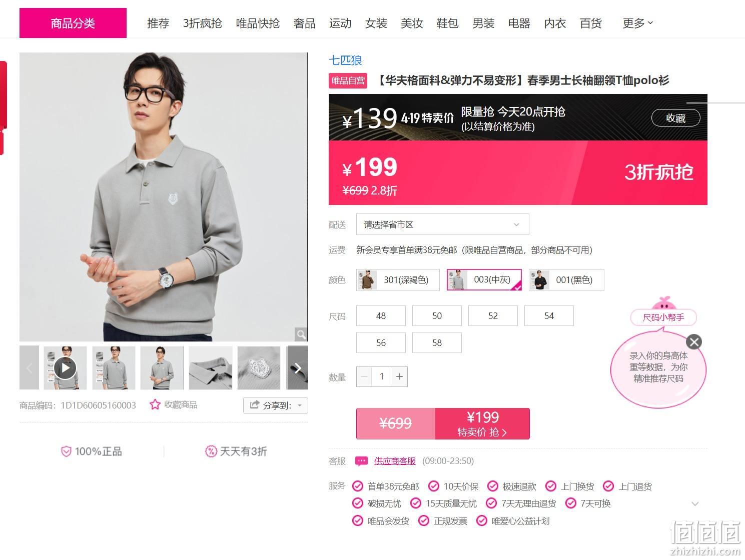
Task: Choose size 52
Action: pyautogui.click(x=493, y=316)
